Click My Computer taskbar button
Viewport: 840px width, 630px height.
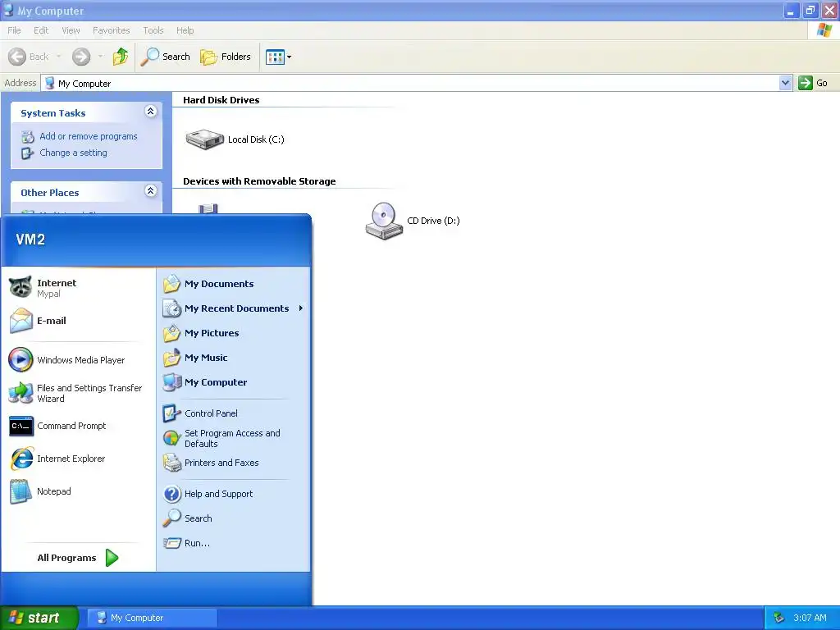point(152,618)
